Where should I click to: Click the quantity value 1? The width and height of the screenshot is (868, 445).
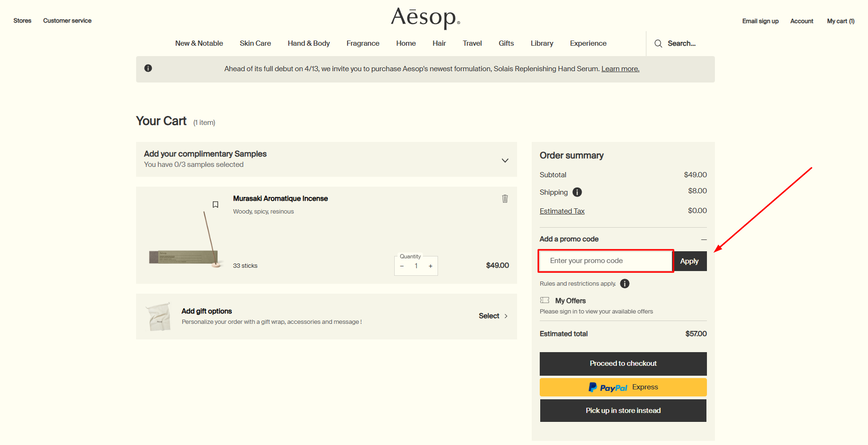416,266
